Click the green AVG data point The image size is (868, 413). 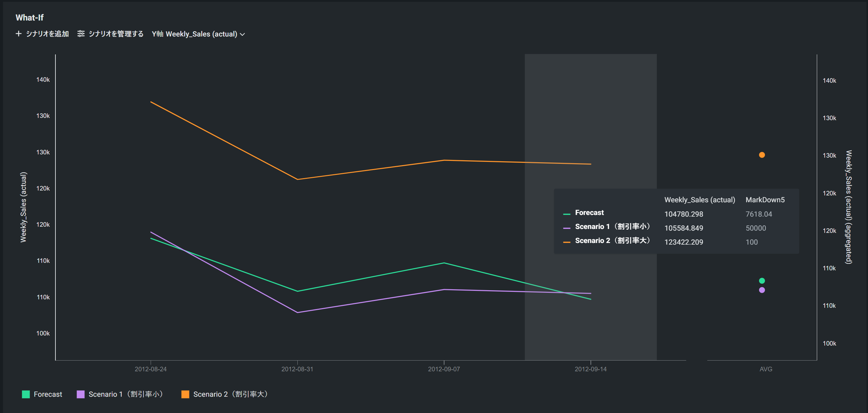(x=761, y=281)
